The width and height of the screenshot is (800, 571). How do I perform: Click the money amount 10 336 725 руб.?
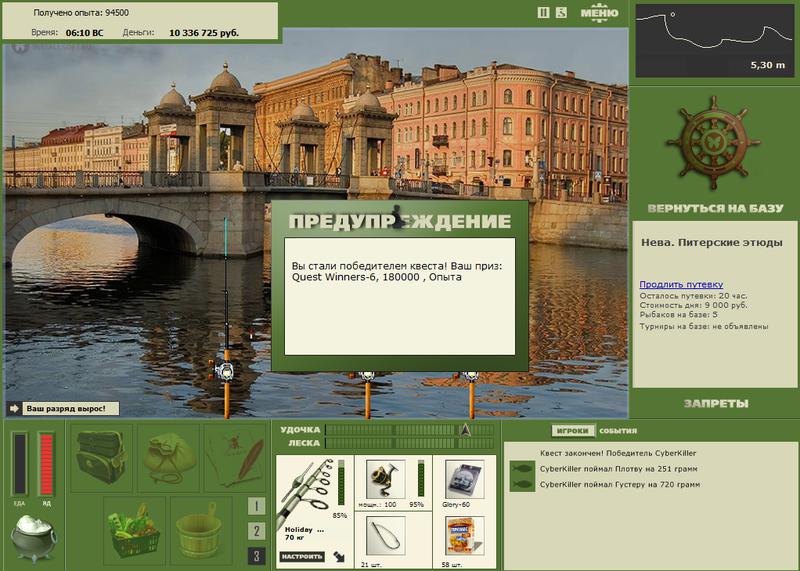point(204,33)
